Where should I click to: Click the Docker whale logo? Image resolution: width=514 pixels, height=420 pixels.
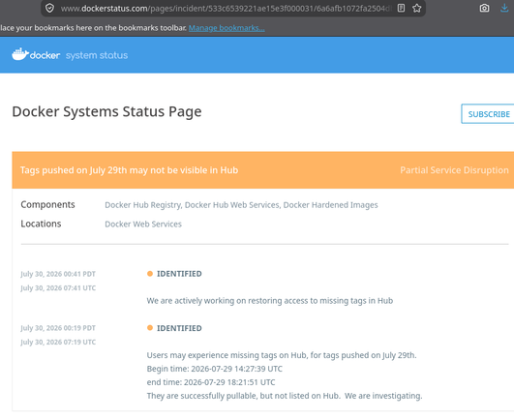36,54
